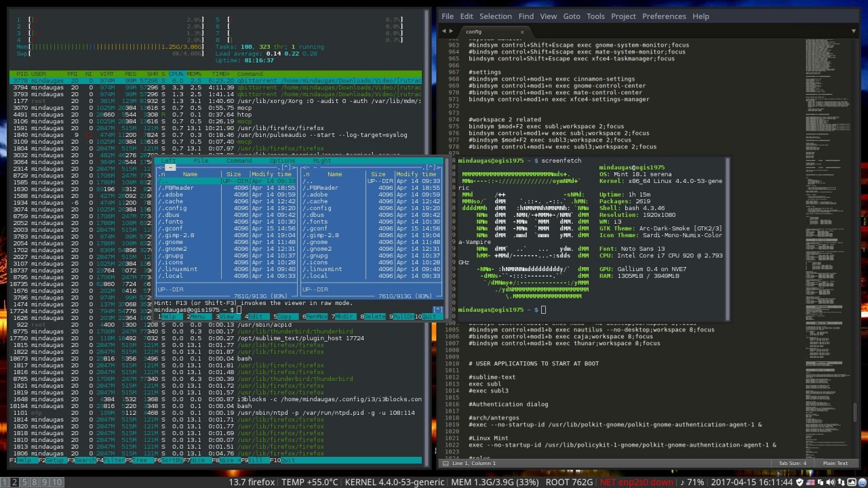The height and width of the screenshot is (488, 868).
Task: Open the Left menu in Midnight Commander
Action: 167,161
